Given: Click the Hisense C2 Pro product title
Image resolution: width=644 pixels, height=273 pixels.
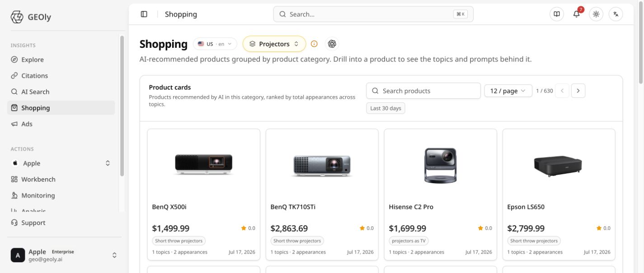Looking at the screenshot, I should click(411, 207).
